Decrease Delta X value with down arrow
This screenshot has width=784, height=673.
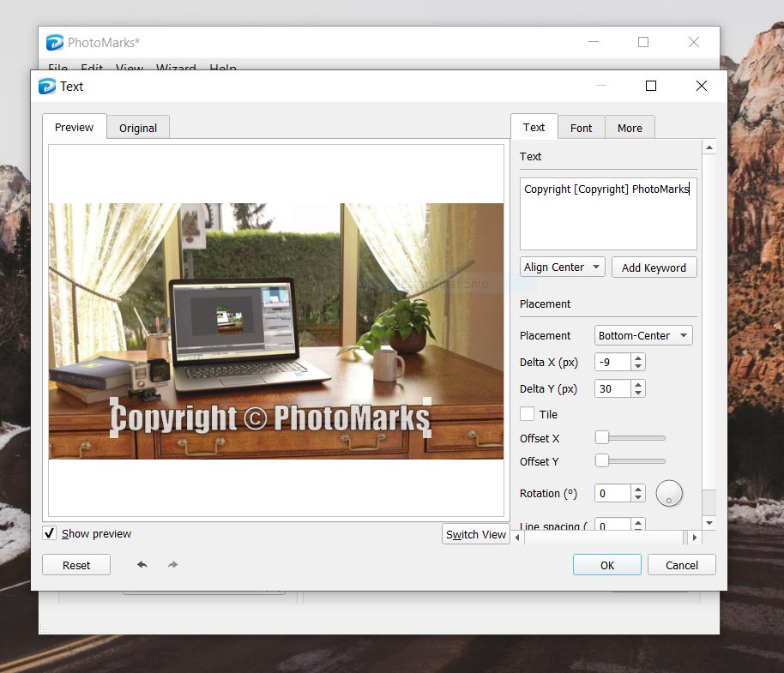638,366
